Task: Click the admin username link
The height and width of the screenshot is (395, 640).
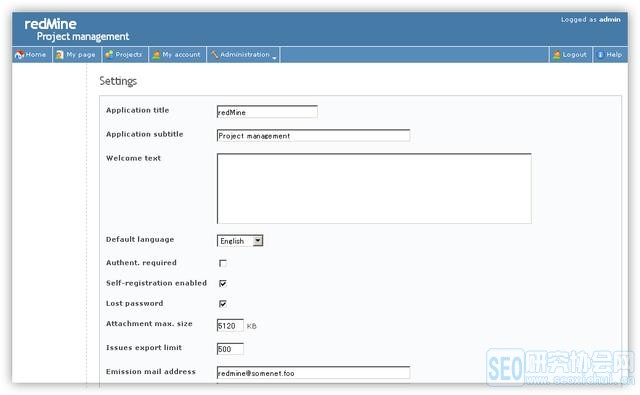Action: tap(610, 19)
